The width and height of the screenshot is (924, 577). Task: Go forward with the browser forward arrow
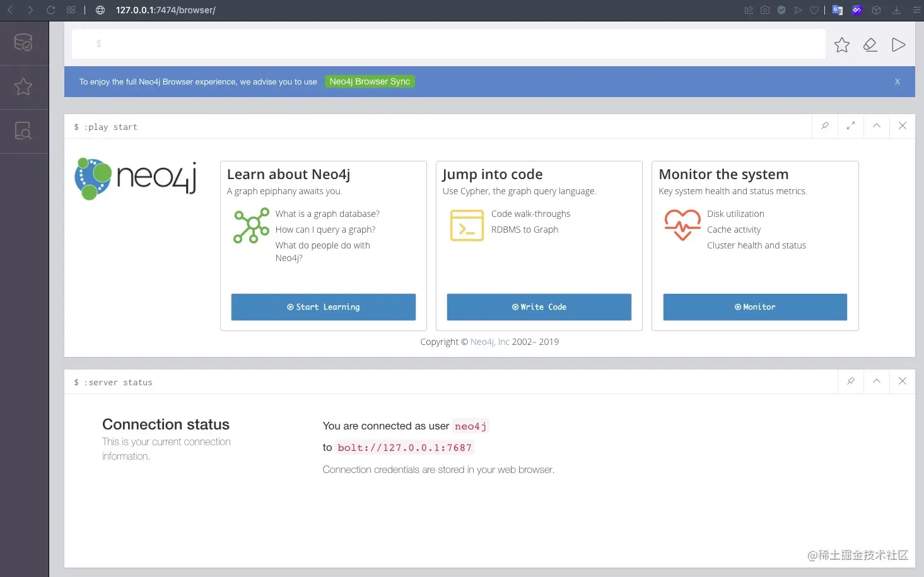click(30, 10)
